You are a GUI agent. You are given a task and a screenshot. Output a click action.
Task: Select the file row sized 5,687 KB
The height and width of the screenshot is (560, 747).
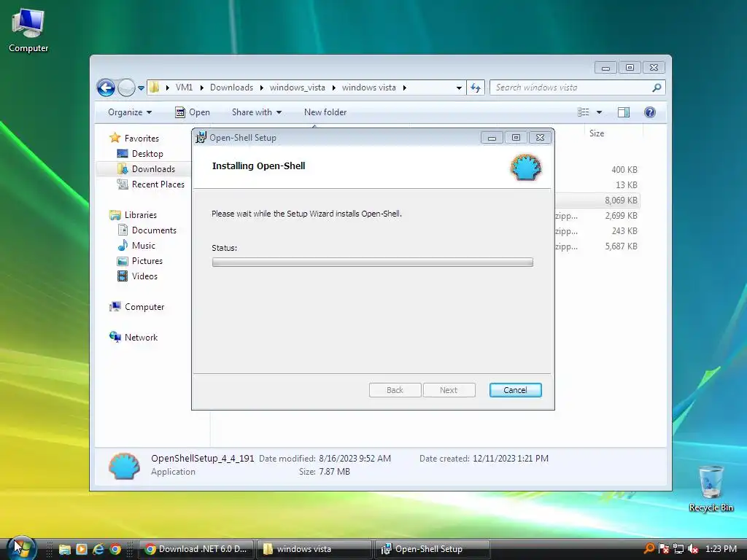(x=597, y=246)
